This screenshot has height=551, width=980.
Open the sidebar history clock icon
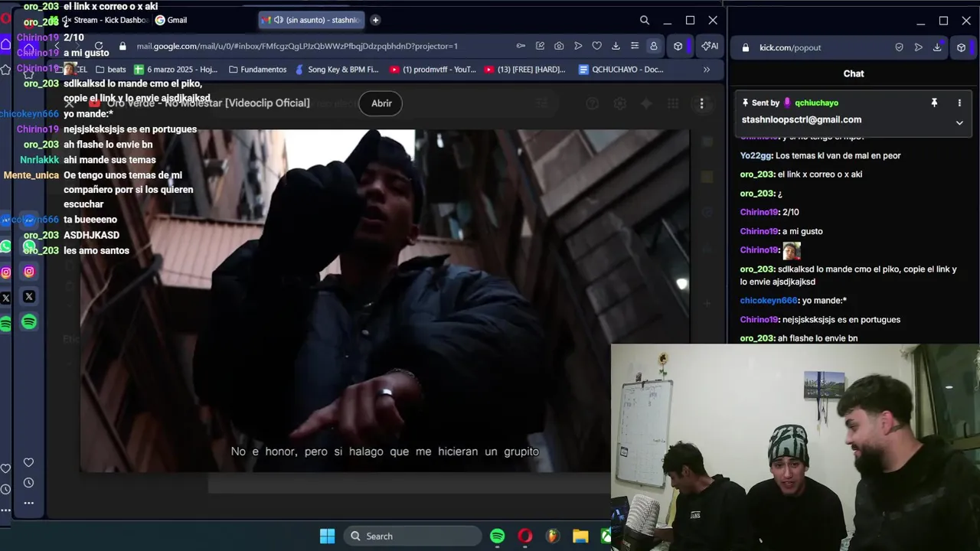pyautogui.click(x=28, y=483)
